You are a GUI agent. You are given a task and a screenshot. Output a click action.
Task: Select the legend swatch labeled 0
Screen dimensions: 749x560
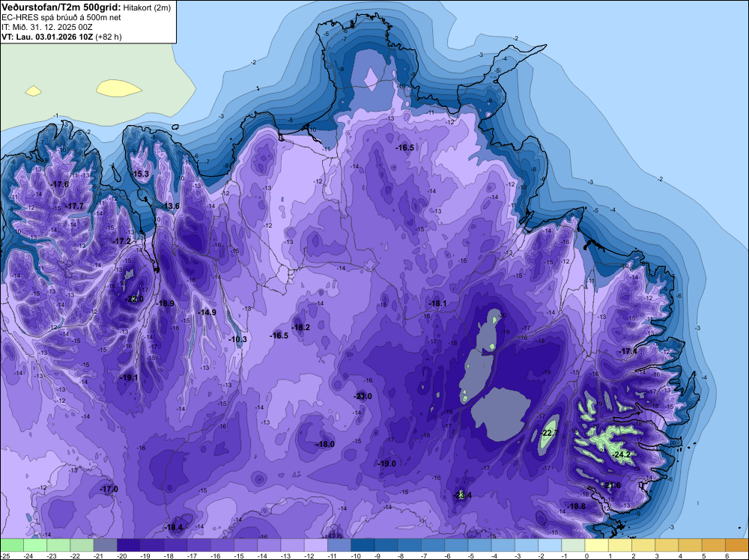pos(597,545)
